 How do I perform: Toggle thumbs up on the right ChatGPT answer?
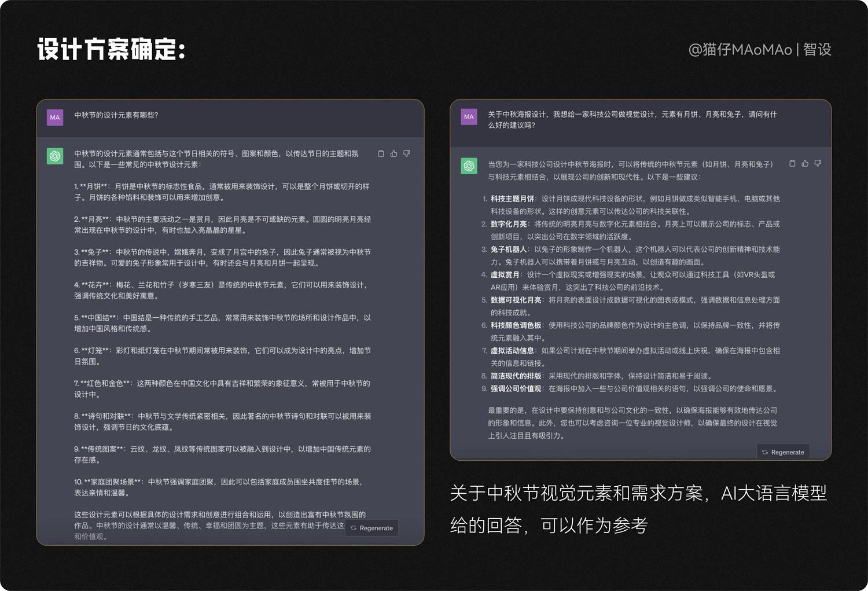[x=805, y=163]
